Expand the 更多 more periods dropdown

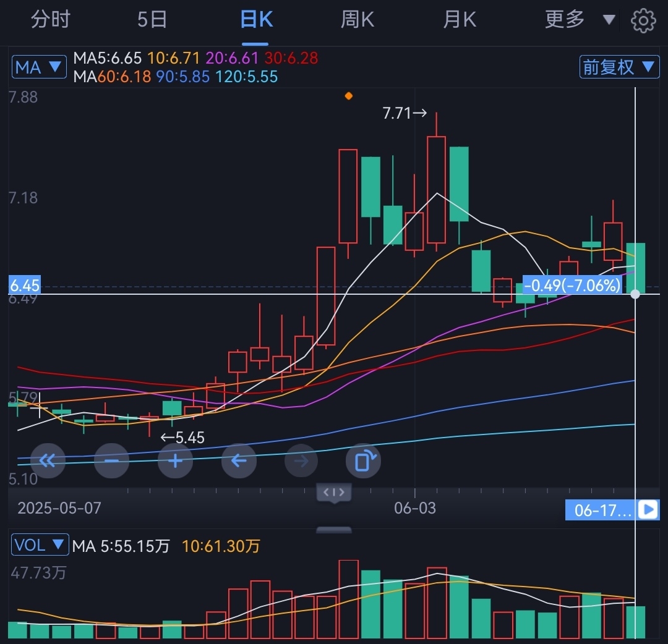pyautogui.click(x=580, y=20)
